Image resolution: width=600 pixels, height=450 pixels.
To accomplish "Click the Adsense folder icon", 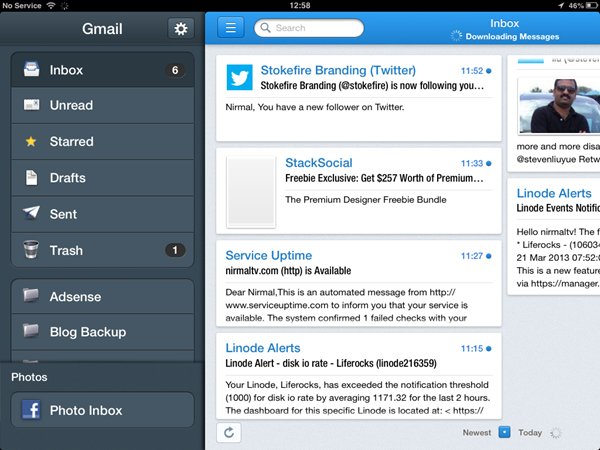I will [31, 295].
